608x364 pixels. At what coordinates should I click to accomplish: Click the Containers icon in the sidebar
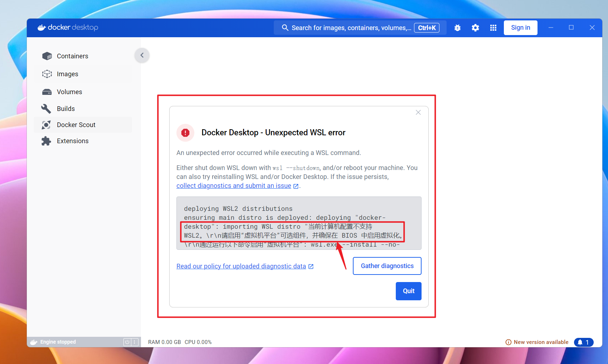click(x=47, y=56)
